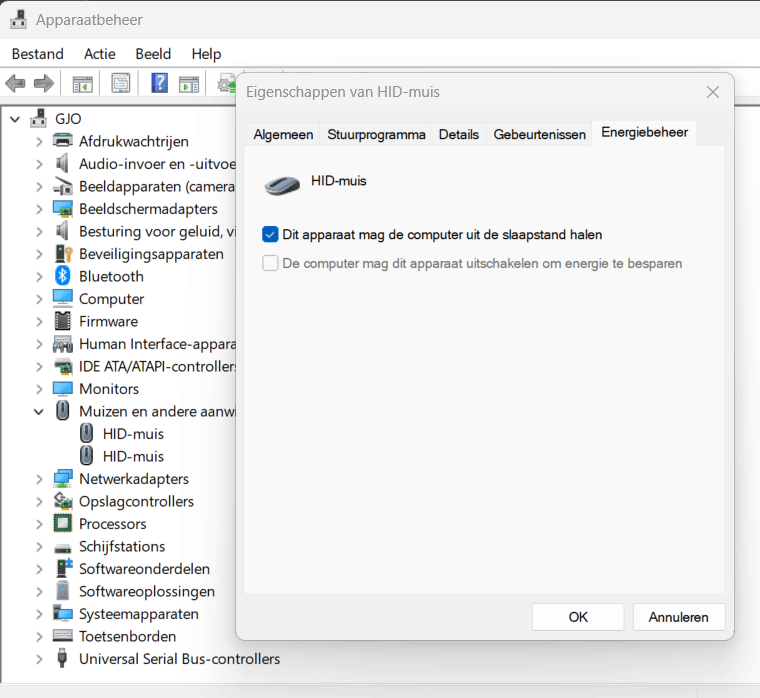Expand the Universal Serial Bus-controllers category
Image resolution: width=760 pixels, height=698 pixels.
(39, 659)
